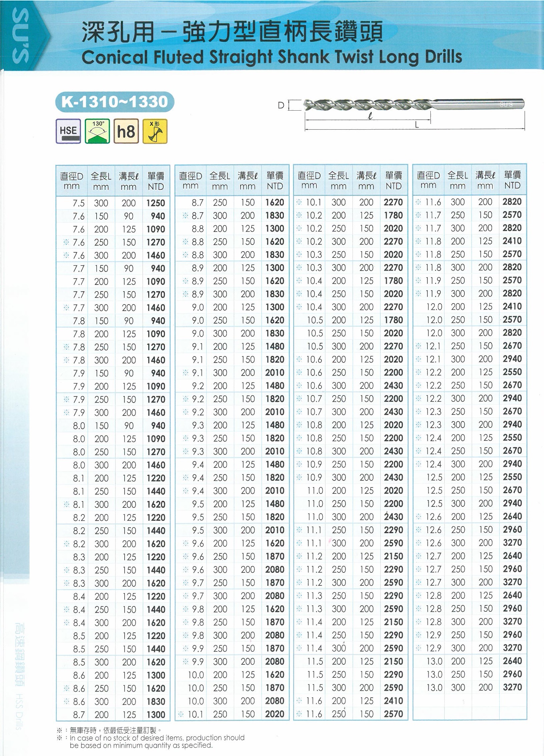Click diameter 7.5 in the first table

pyautogui.click(x=79, y=203)
